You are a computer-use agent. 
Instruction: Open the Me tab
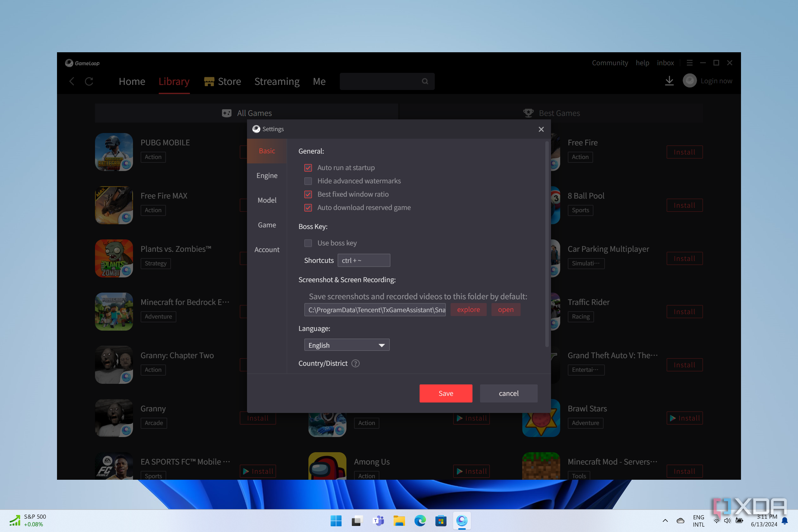coord(319,81)
